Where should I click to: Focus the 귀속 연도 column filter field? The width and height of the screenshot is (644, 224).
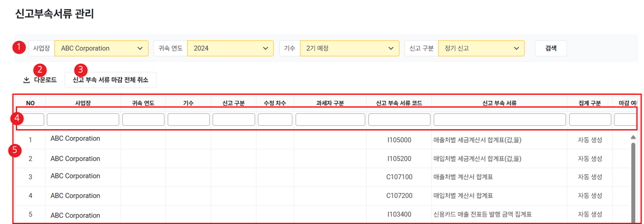tap(143, 119)
